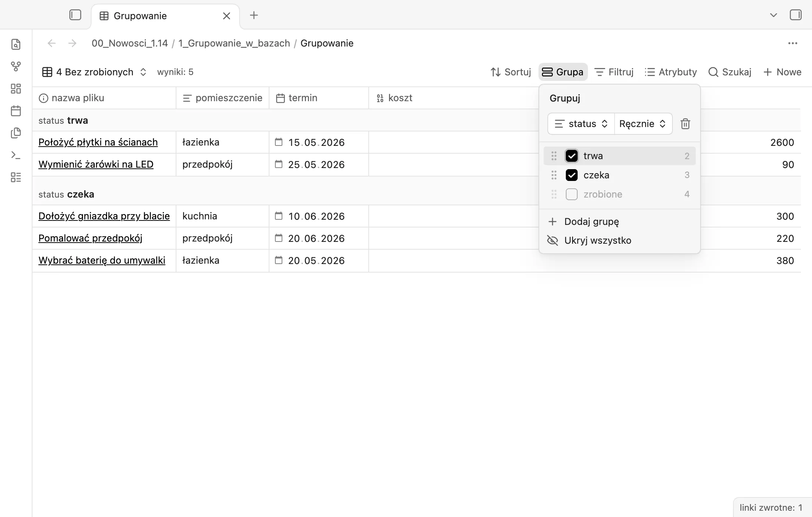This screenshot has width=812, height=517.
Task: Open the view switcher 4 Bez zrobionych
Action: coord(94,72)
